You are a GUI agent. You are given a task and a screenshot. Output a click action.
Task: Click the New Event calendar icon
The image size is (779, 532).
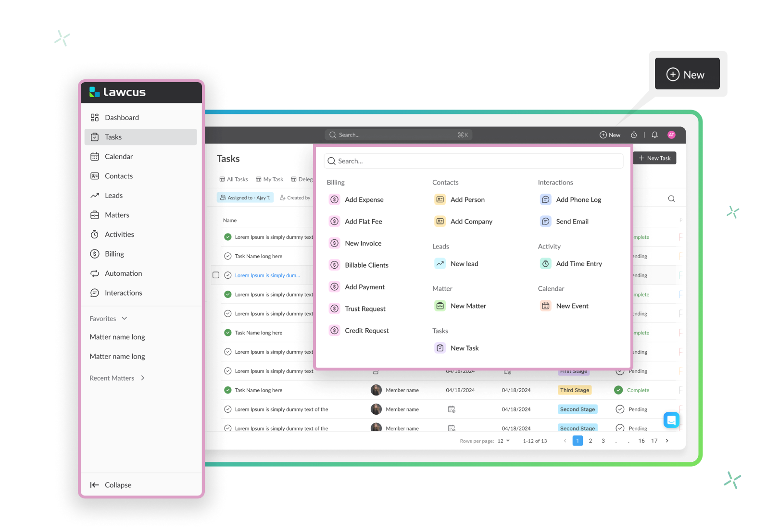pyautogui.click(x=545, y=306)
